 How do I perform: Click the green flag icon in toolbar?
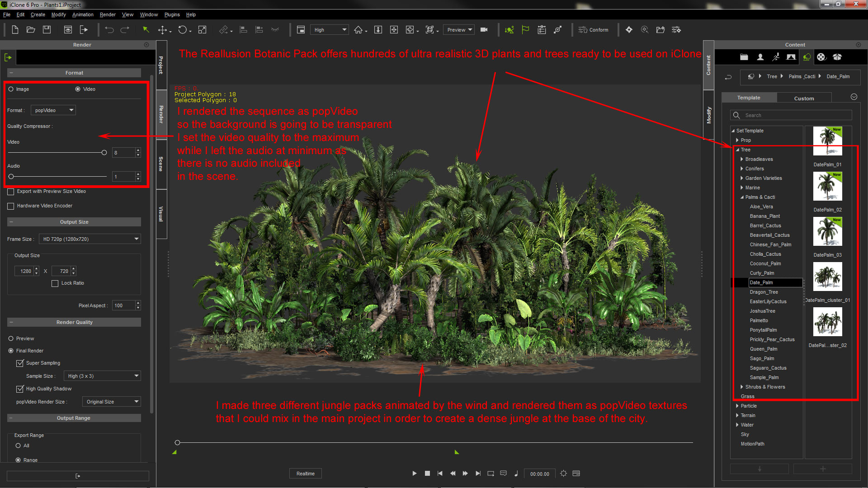coord(525,30)
